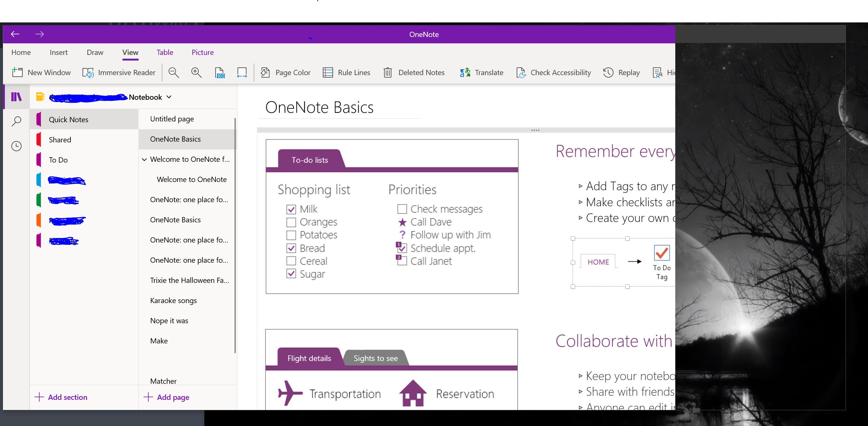Show notebooks navigation pane icon
The image size is (868, 426).
tap(16, 97)
